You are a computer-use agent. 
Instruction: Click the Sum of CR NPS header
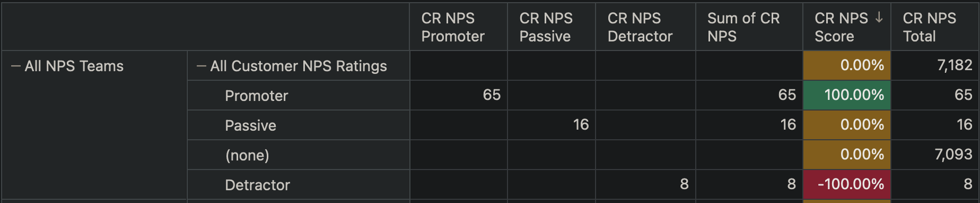pos(749,27)
